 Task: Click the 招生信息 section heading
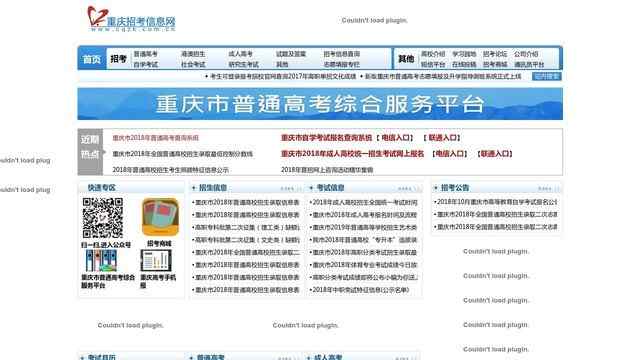click(213, 188)
